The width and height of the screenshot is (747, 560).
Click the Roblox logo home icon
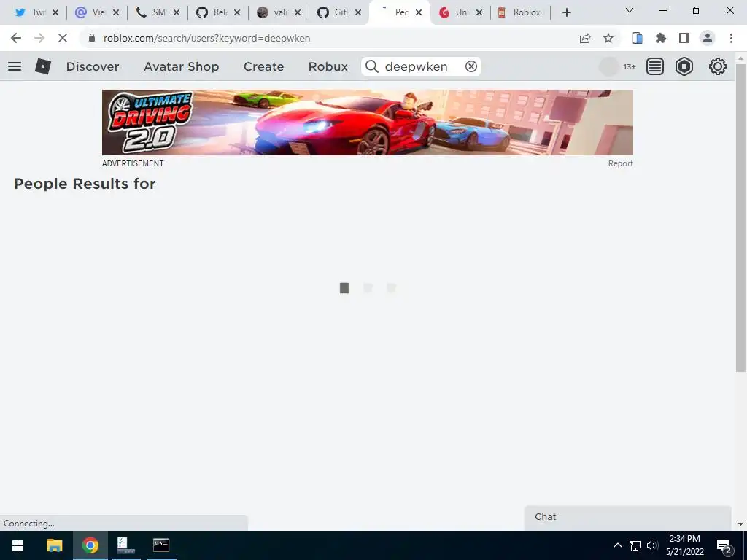tap(43, 66)
